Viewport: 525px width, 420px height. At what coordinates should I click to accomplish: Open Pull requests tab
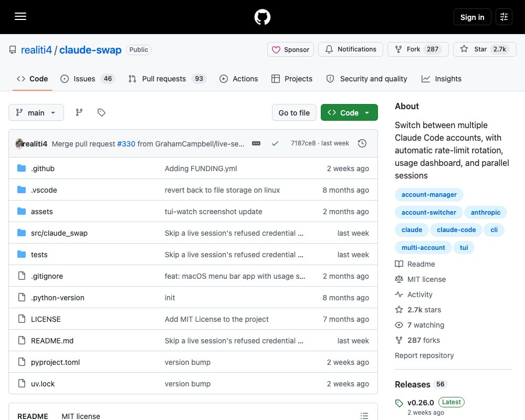click(167, 79)
